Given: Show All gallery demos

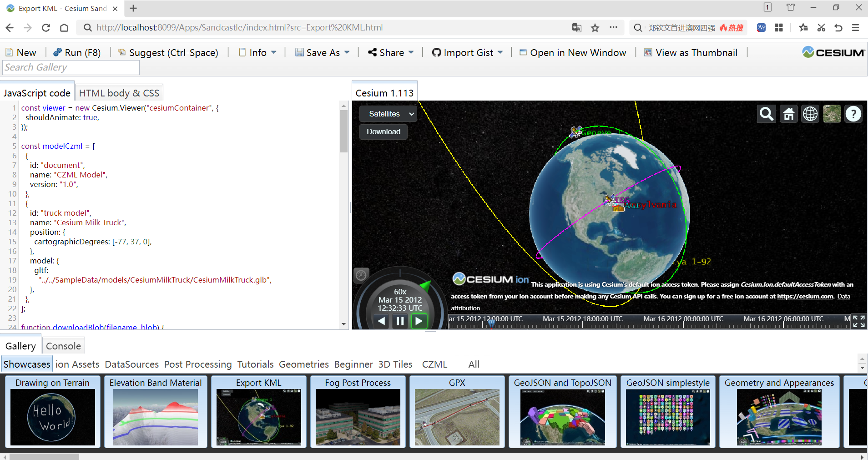Looking at the screenshot, I should pyautogui.click(x=474, y=364).
